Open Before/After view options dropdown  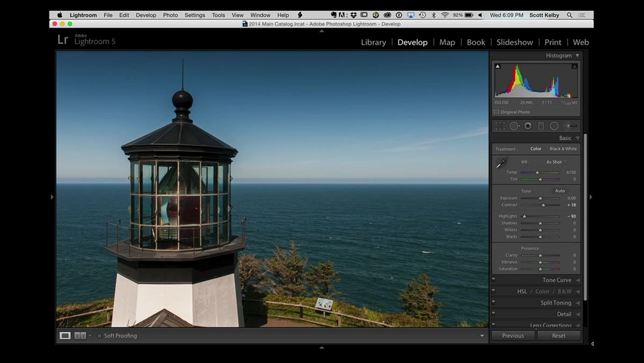tap(90, 336)
